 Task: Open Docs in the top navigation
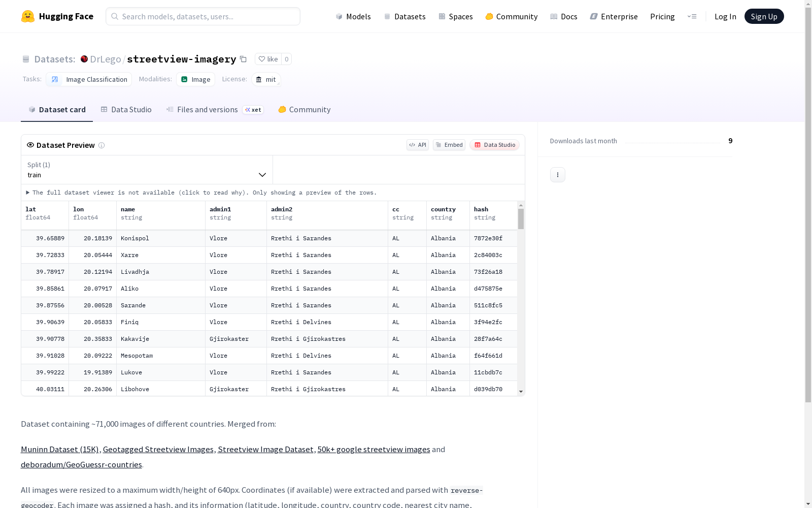(564, 16)
